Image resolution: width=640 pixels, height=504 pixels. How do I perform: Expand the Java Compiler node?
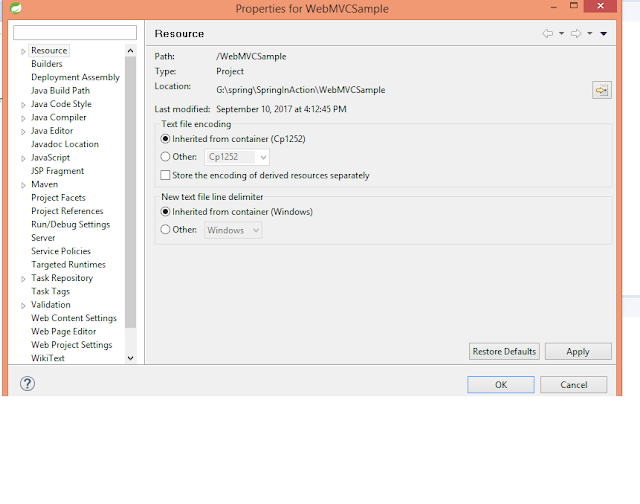click(x=23, y=118)
